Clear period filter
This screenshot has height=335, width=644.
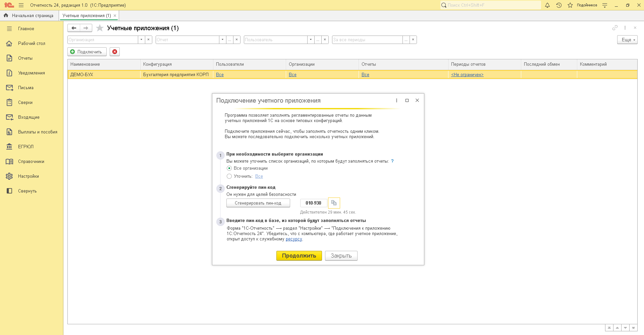pyautogui.click(x=413, y=40)
